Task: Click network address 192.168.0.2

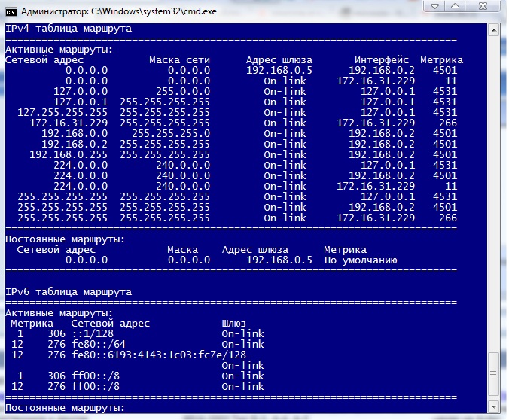Action: [x=75, y=144]
